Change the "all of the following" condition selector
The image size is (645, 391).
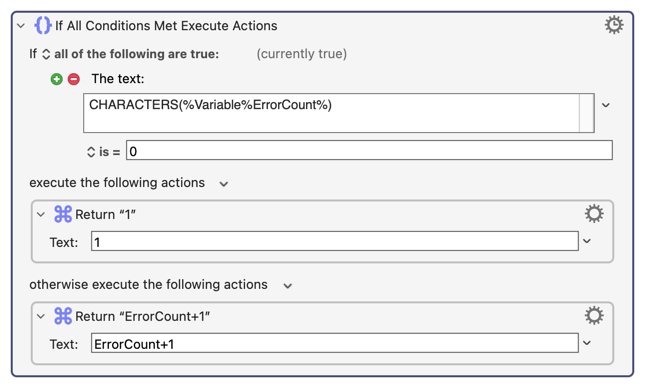pos(46,54)
